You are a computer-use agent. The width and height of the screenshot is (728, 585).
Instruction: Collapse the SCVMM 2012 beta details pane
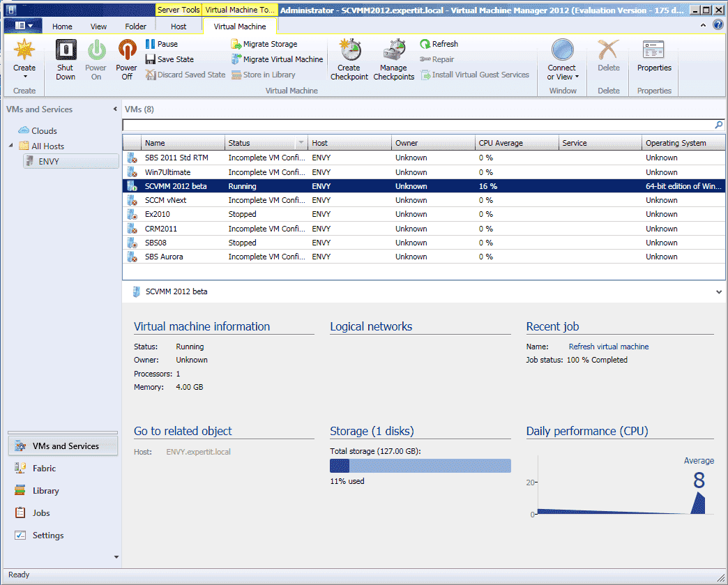click(719, 292)
